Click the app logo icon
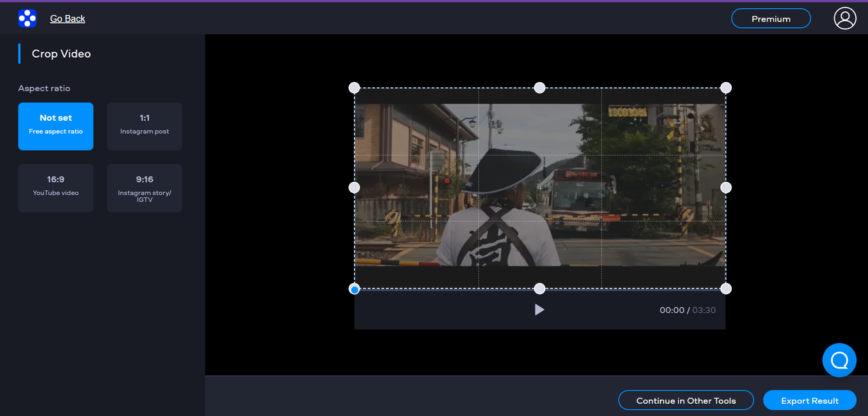 click(27, 18)
